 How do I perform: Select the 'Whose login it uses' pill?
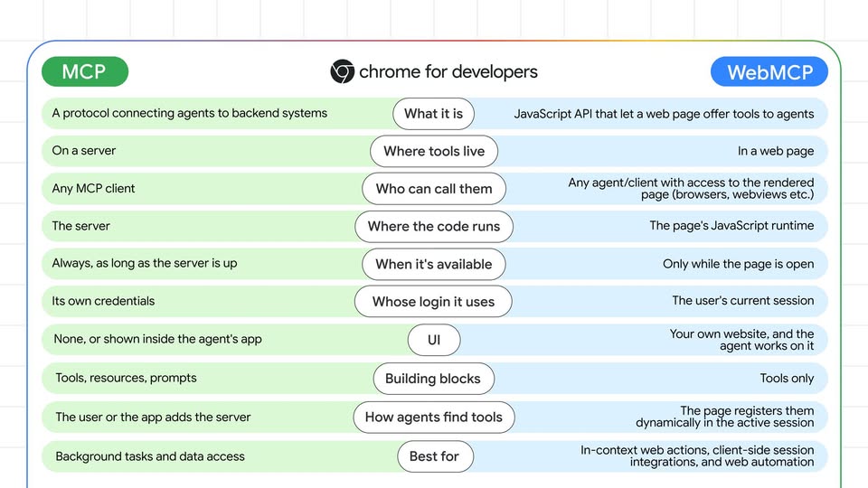point(433,302)
